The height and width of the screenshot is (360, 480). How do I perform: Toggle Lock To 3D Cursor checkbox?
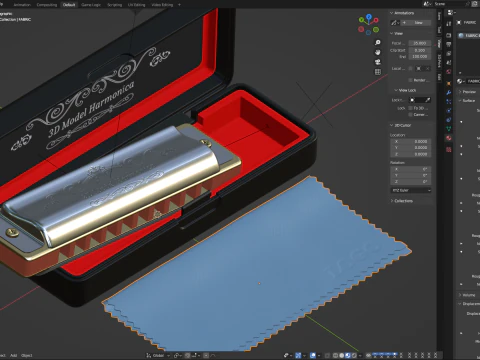[x=410, y=108]
